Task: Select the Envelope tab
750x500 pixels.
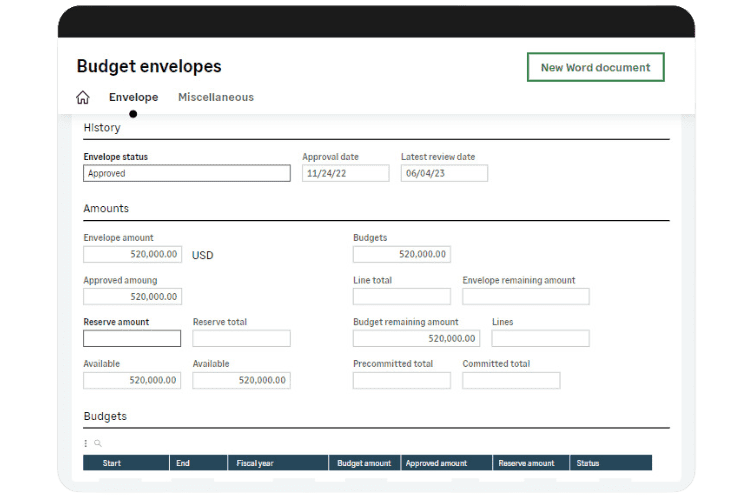Action: pyautogui.click(x=133, y=98)
